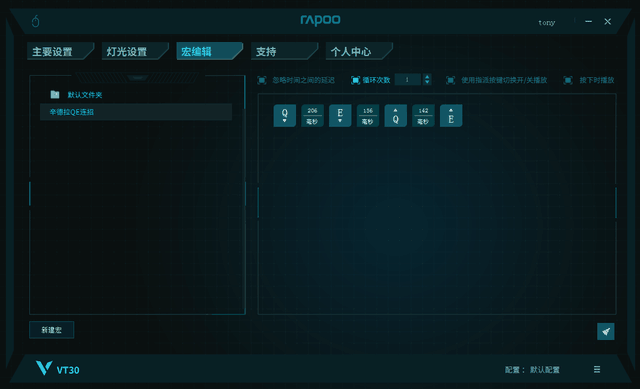Click the loop count input field

(x=408, y=80)
